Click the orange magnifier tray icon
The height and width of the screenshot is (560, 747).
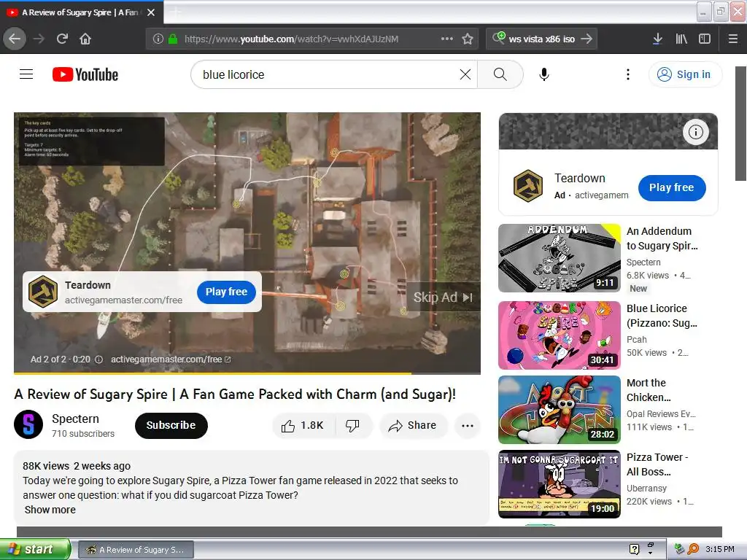point(694,550)
